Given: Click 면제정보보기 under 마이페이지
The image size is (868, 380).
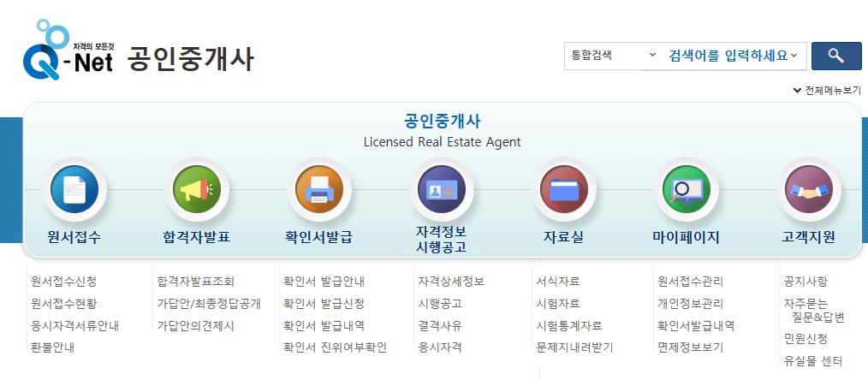Looking at the screenshot, I should point(690,347).
